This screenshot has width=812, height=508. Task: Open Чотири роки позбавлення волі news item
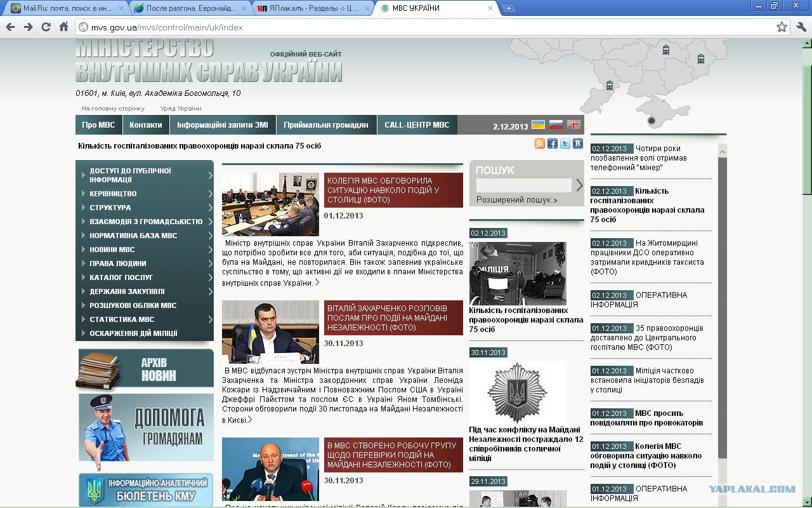click(x=639, y=158)
